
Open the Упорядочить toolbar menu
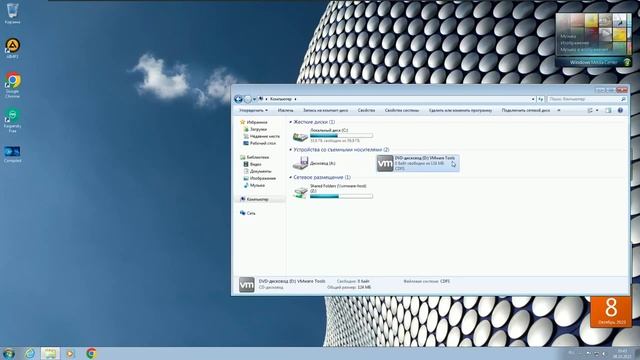point(253,110)
